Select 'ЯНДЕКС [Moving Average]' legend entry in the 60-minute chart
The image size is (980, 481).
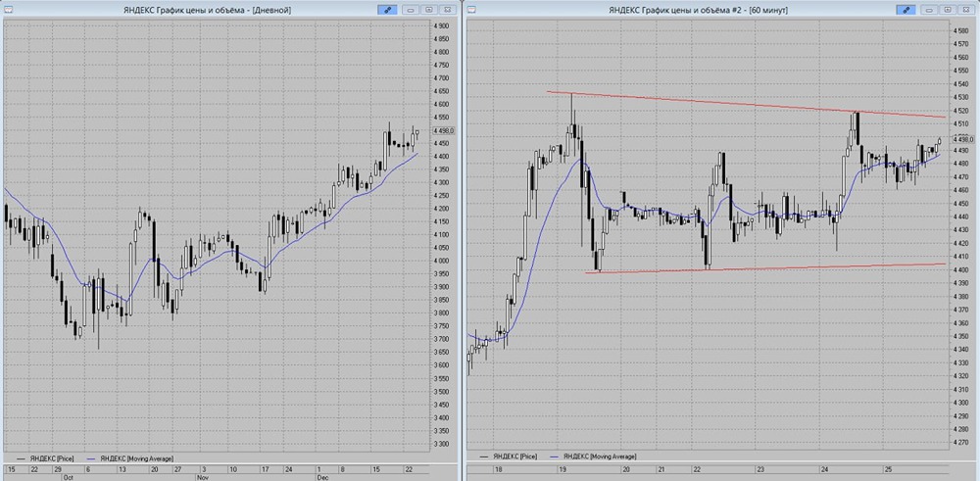(x=595, y=457)
